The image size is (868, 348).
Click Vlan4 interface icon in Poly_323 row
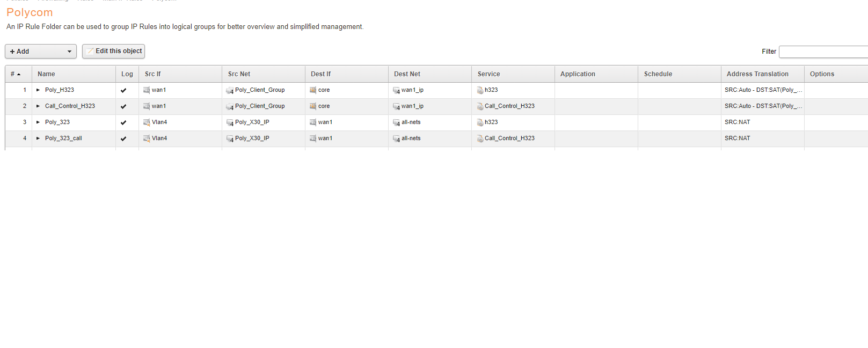pyautogui.click(x=147, y=122)
